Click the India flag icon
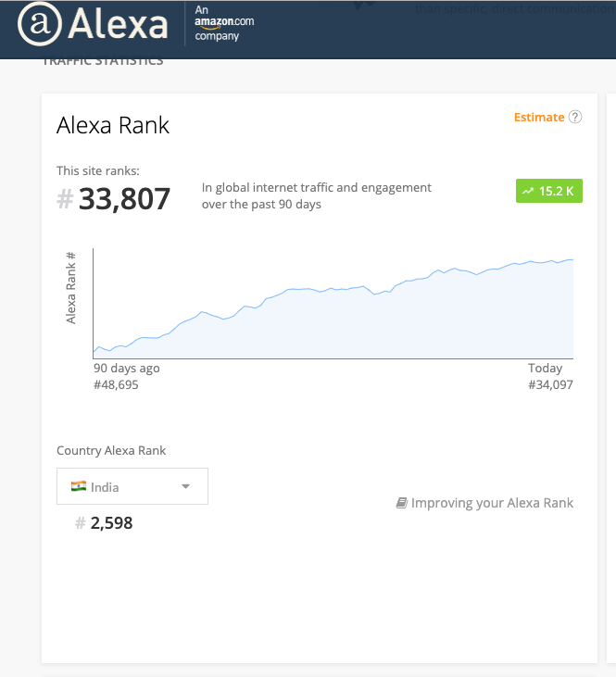616x677 pixels. coord(78,486)
